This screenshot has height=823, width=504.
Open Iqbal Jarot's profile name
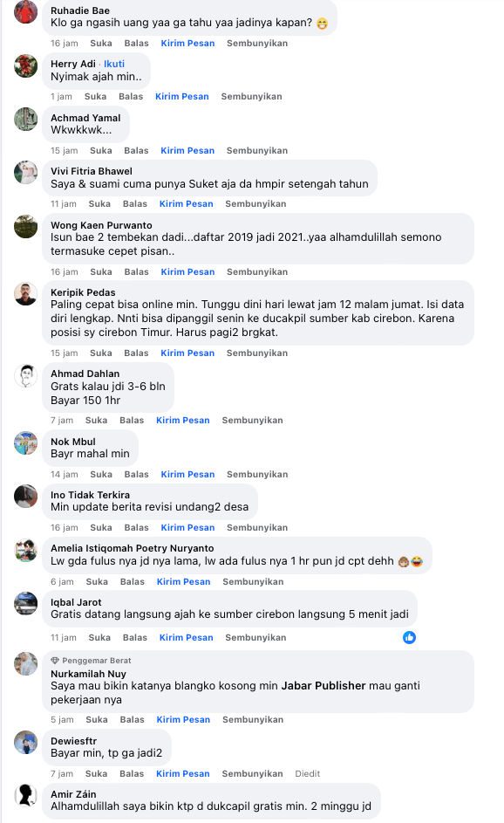click(76, 602)
